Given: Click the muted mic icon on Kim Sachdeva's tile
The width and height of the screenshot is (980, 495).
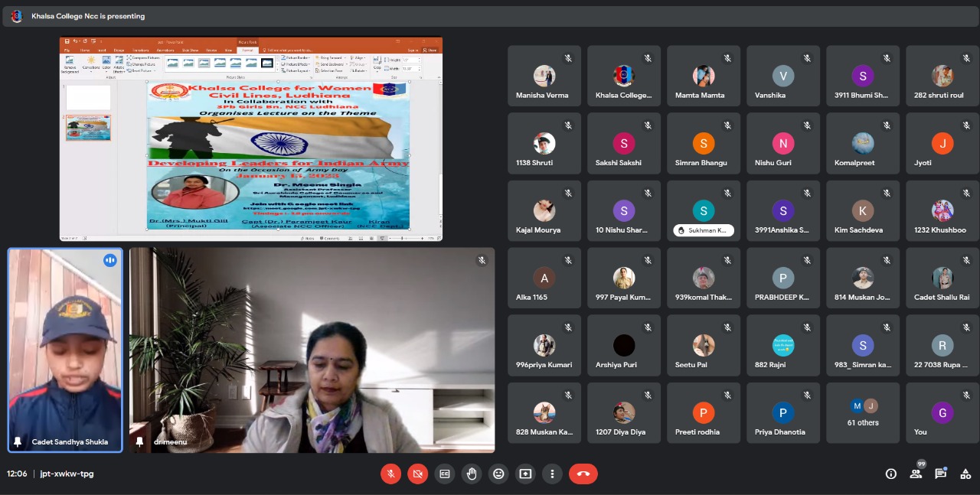Looking at the screenshot, I should click(x=887, y=193).
